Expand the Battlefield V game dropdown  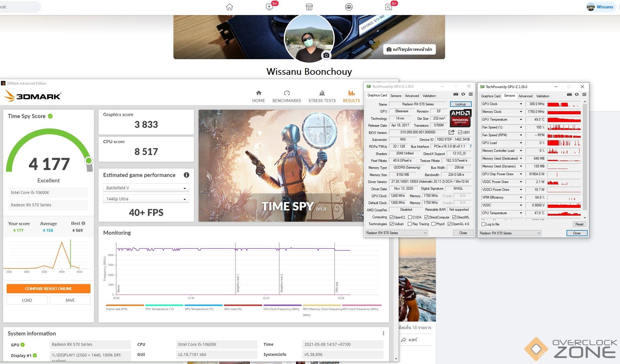146,188
